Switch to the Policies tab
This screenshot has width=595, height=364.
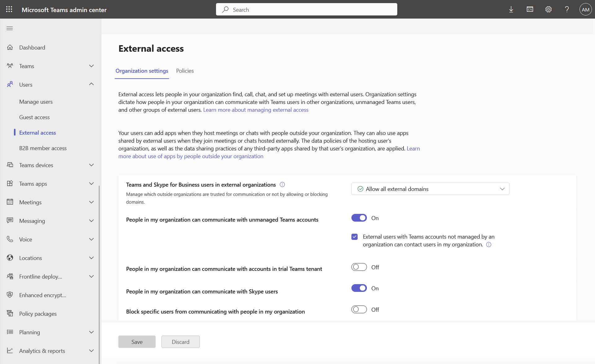pos(185,71)
